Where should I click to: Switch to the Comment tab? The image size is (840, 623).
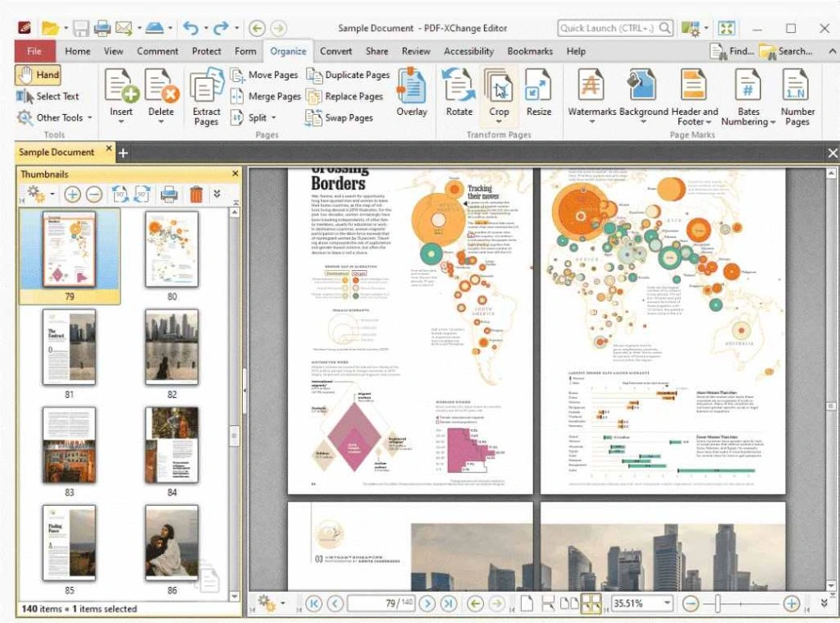point(157,52)
